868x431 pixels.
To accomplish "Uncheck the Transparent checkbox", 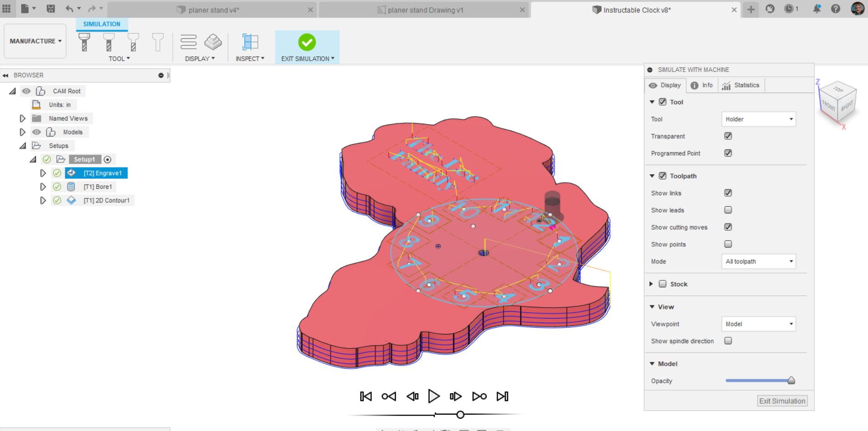I will (x=728, y=136).
